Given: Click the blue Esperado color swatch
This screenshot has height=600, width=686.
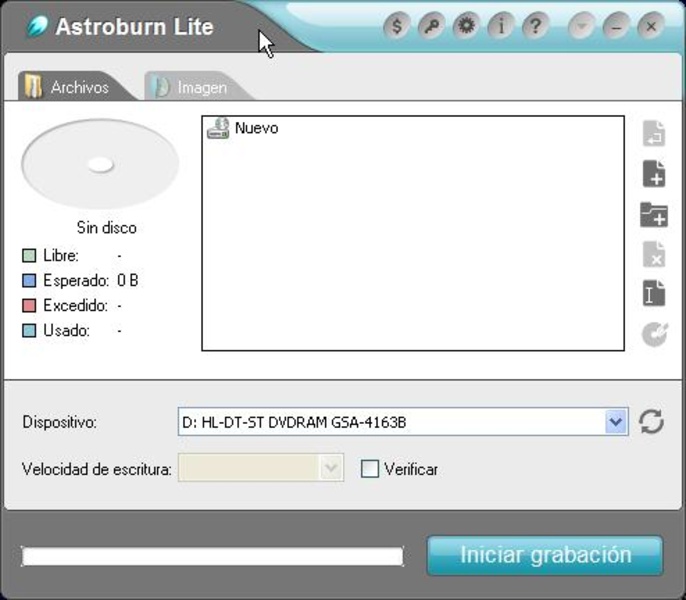Looking at the screenshot, I should pyautogui.click(x=29, y=281).
